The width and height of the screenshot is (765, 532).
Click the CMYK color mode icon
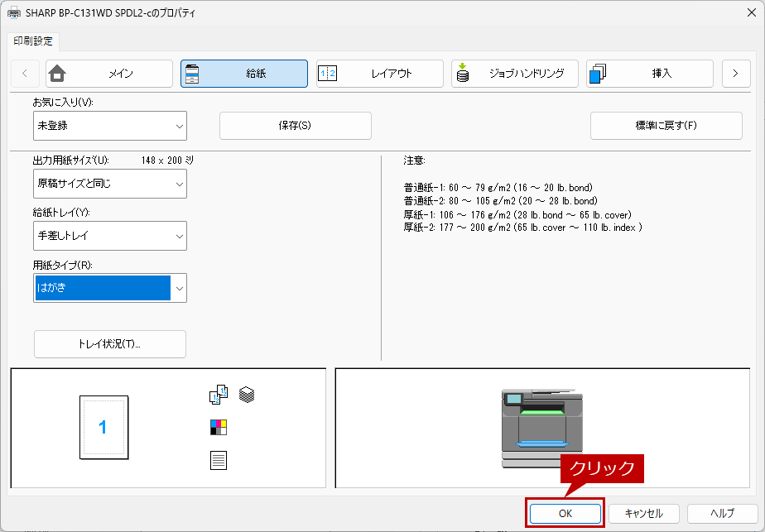(218, 427)
